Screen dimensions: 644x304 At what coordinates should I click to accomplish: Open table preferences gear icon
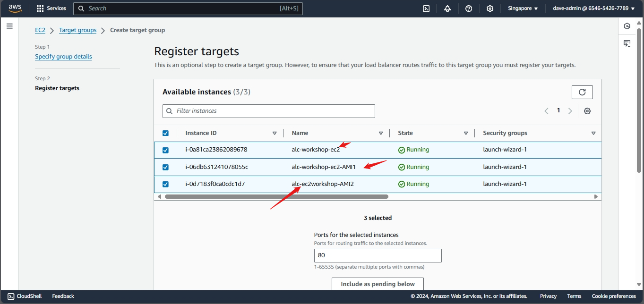[587, 111]
